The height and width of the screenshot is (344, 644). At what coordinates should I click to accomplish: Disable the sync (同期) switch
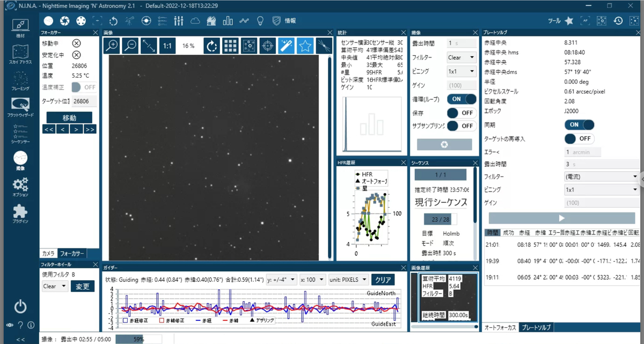[x=580, y=125]
